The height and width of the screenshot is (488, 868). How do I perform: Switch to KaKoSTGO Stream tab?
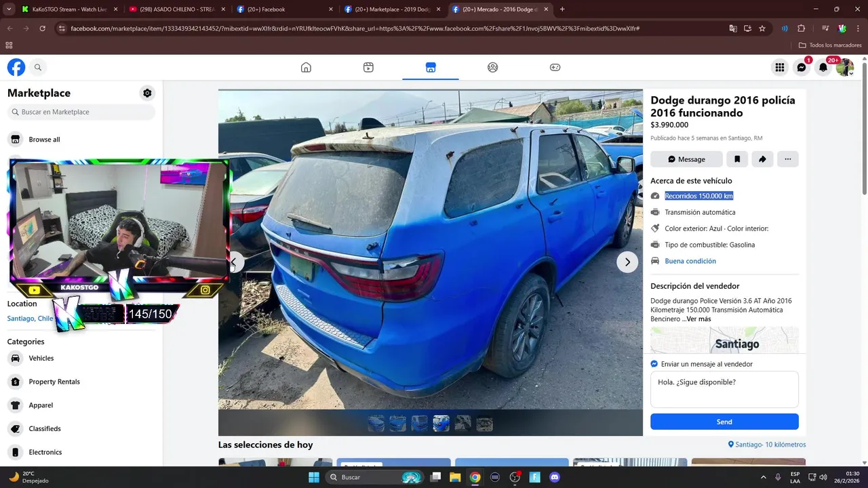pyautogui.click(x=70, y=9)
